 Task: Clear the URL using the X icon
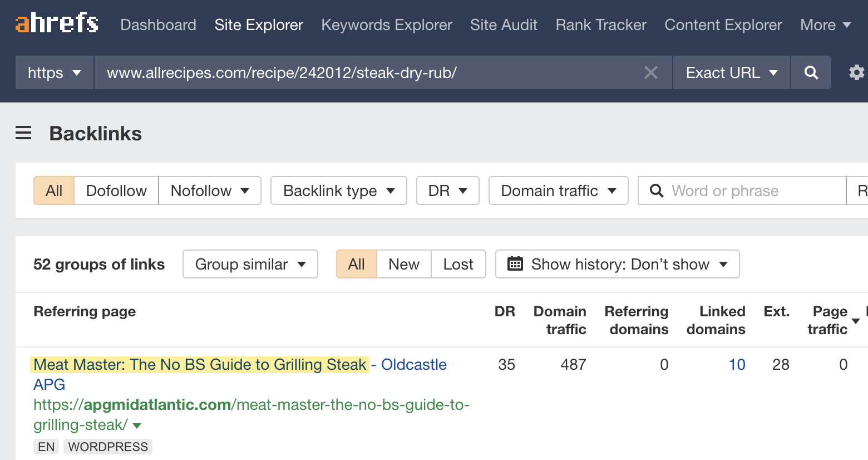tap(651, 72)
